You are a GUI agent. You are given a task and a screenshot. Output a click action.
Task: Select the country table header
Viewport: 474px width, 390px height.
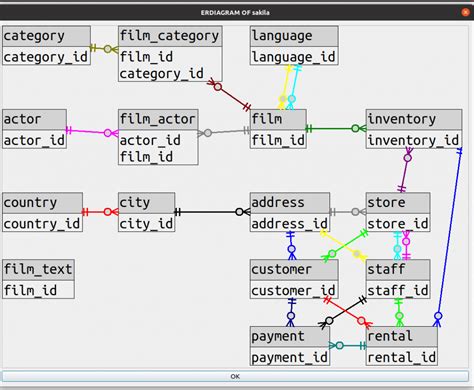click(x=42, y=203)
